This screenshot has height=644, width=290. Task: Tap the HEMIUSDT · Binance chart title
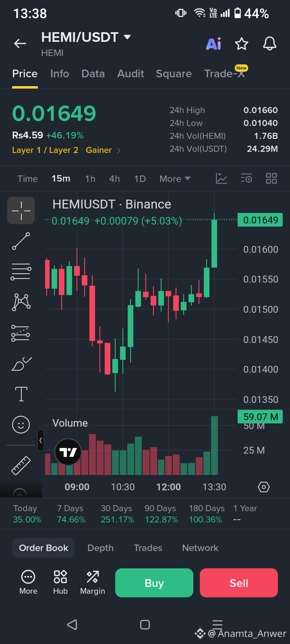pyautogui.click(x=112, y=204)
